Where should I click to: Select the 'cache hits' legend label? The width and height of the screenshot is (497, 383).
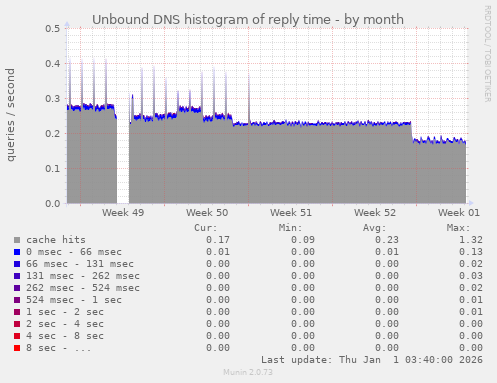56,240
